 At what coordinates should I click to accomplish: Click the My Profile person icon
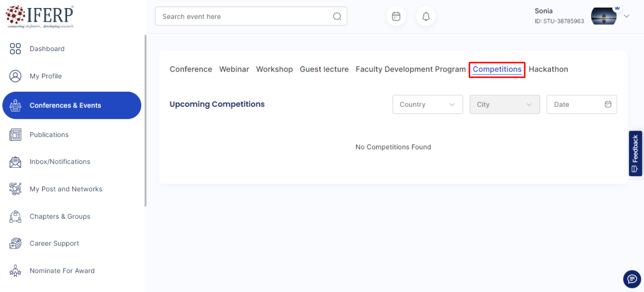pos(15,76)
